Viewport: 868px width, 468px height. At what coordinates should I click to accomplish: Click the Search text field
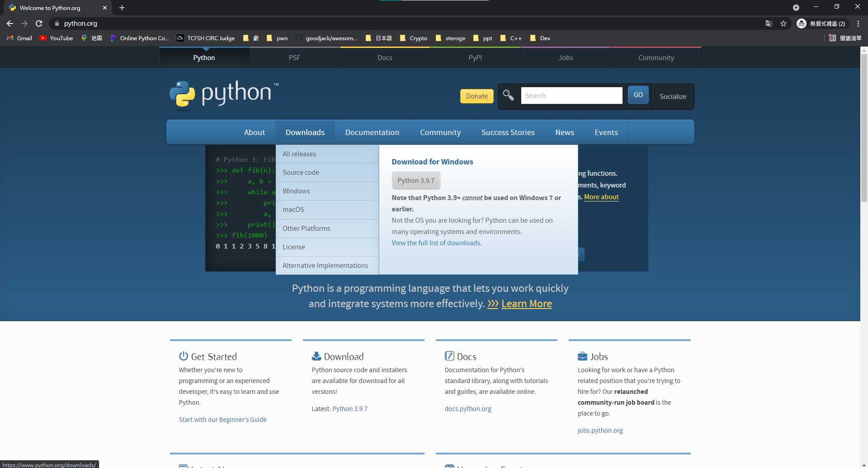click(x=571, y=96)
